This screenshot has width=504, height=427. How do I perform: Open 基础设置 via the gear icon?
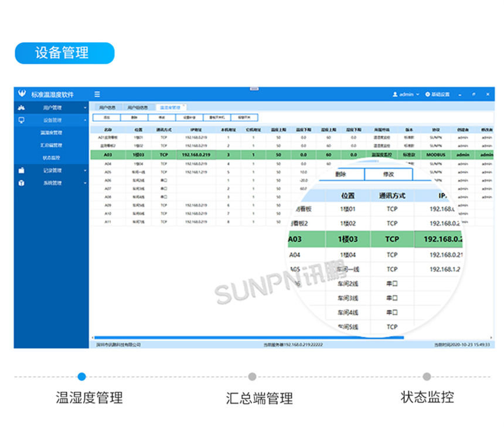(x=428, y=94)
